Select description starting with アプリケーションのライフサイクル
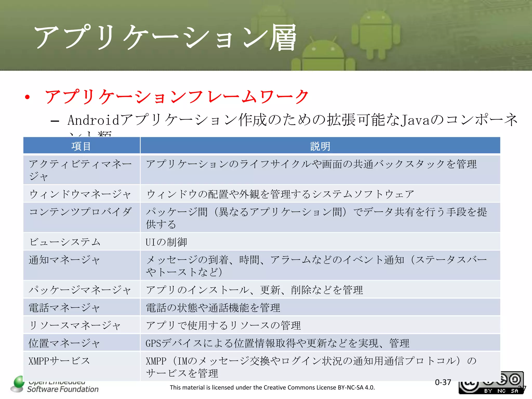Screen dimensions: 532x399 tap(320, 170)
